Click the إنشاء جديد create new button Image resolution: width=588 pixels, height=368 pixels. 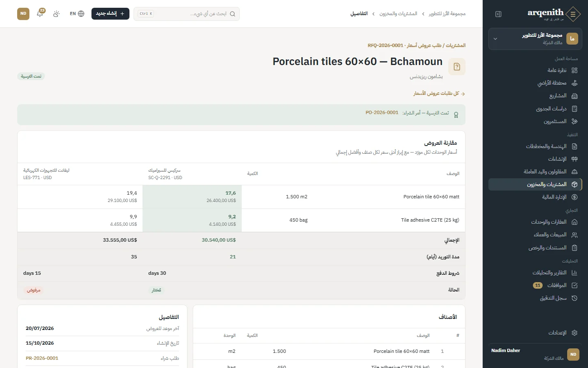click(x=110, y=13)
